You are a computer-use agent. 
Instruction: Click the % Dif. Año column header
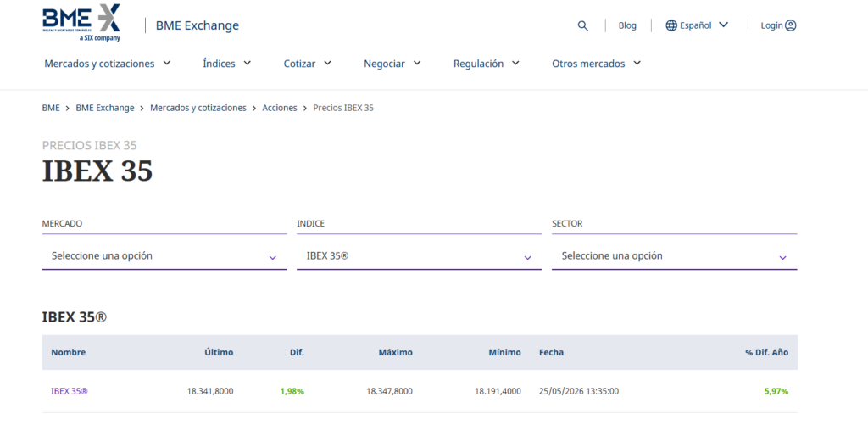pos(766,352)
